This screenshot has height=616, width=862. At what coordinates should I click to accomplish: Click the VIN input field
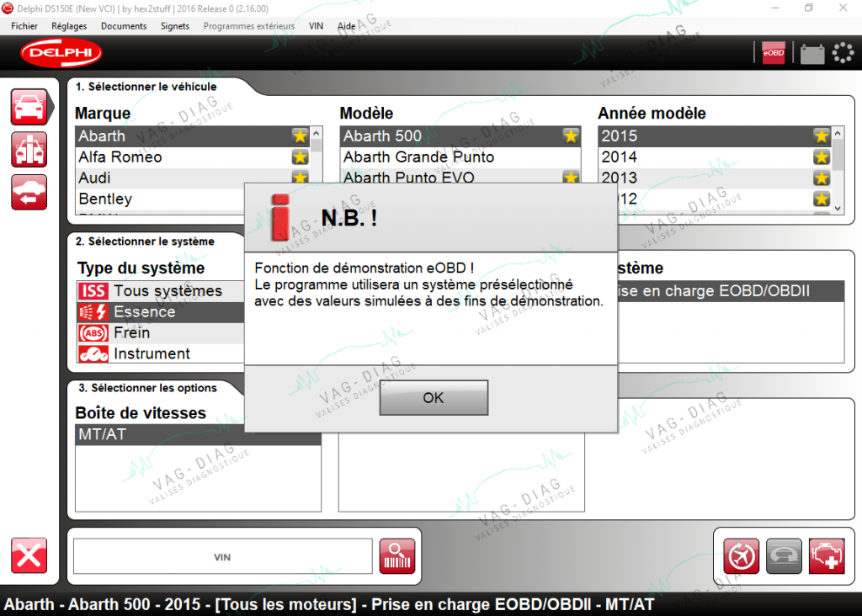pyautogui.click(x=222, y=556)
